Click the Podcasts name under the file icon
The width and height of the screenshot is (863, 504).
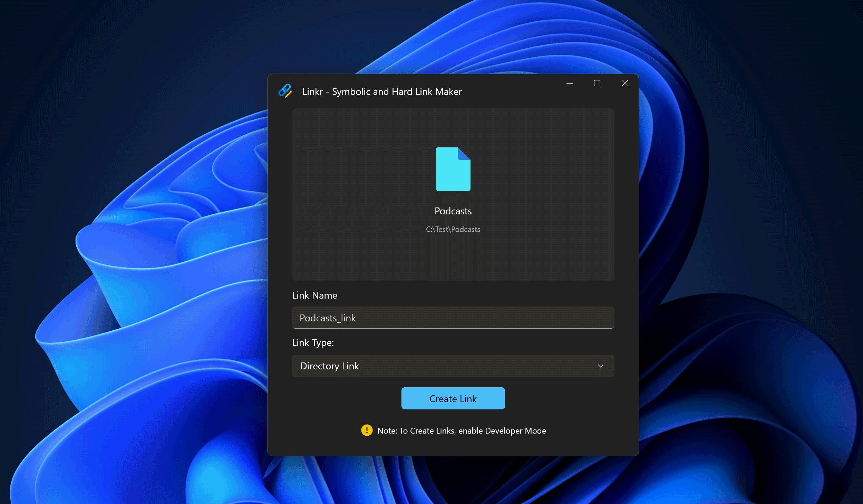453,211
